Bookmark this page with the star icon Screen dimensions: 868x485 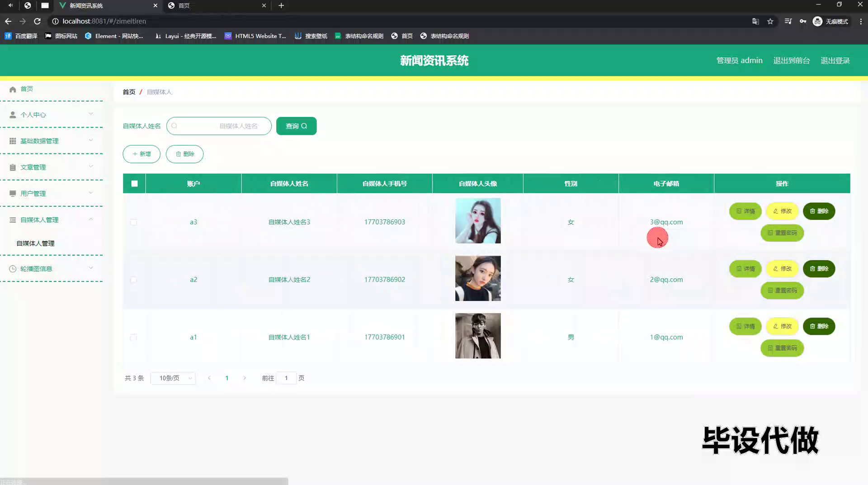click(770, 21)
